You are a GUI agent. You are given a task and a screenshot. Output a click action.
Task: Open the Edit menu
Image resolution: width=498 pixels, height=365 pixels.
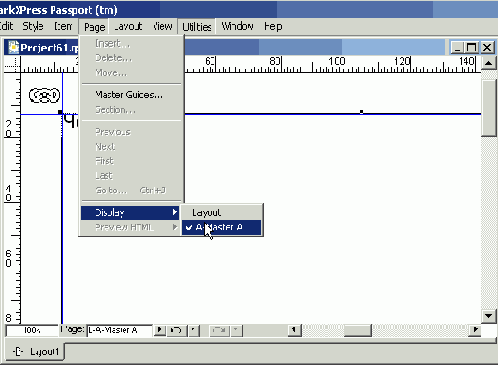tap(6, 26)
